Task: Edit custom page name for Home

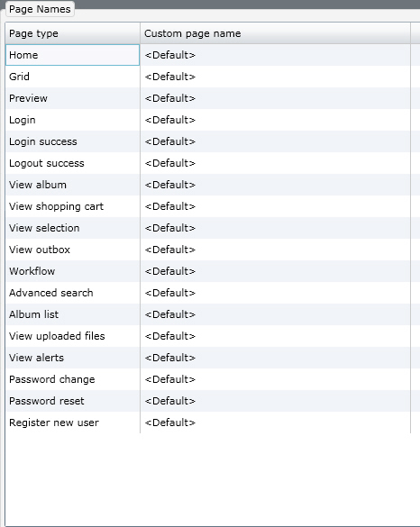Action: tap(275, 55)
